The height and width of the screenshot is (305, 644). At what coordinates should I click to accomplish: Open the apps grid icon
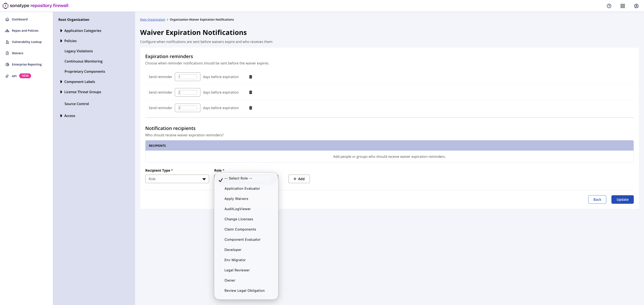pos(623,6)
